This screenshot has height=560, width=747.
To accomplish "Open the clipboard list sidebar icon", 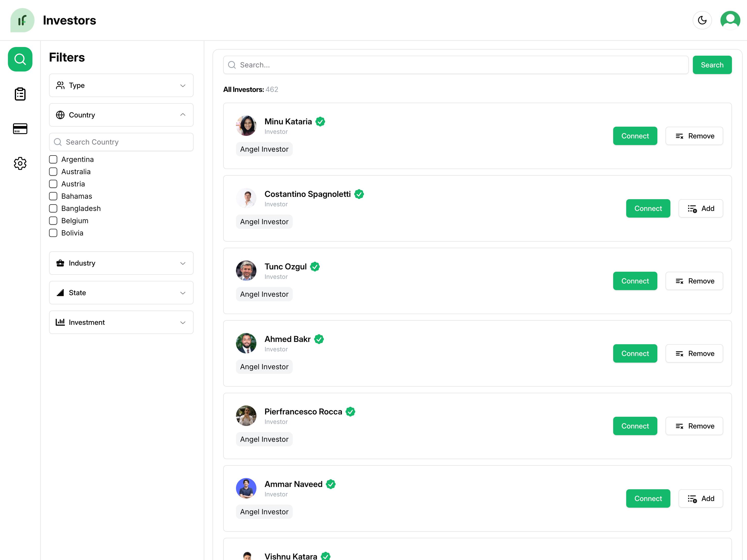I will click(x=20, y=94).
